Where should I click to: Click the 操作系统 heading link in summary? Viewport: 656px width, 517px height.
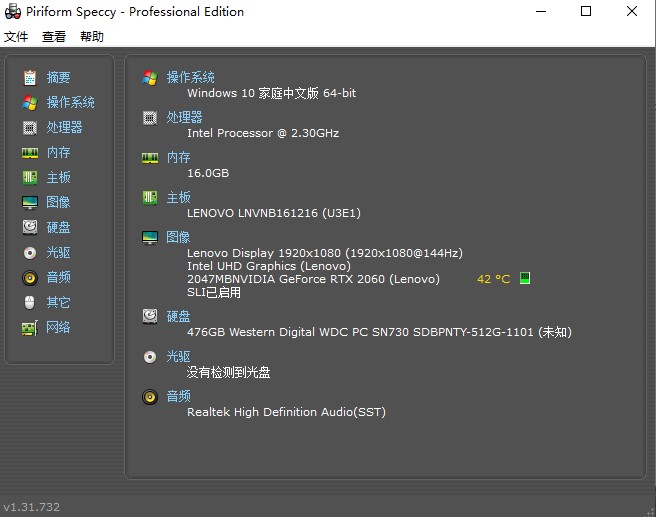(x=190, y=77)
